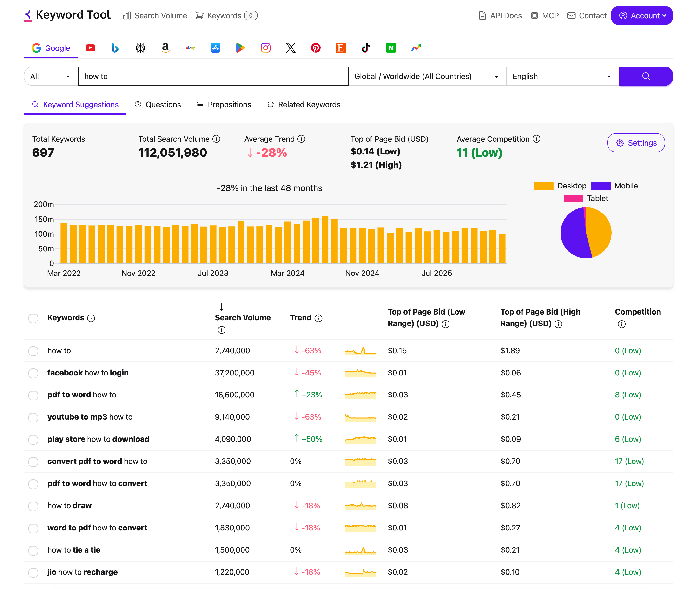Sort by Search Volume column
The width and height of the screenshot is (700, 589).
pos(243,318)
